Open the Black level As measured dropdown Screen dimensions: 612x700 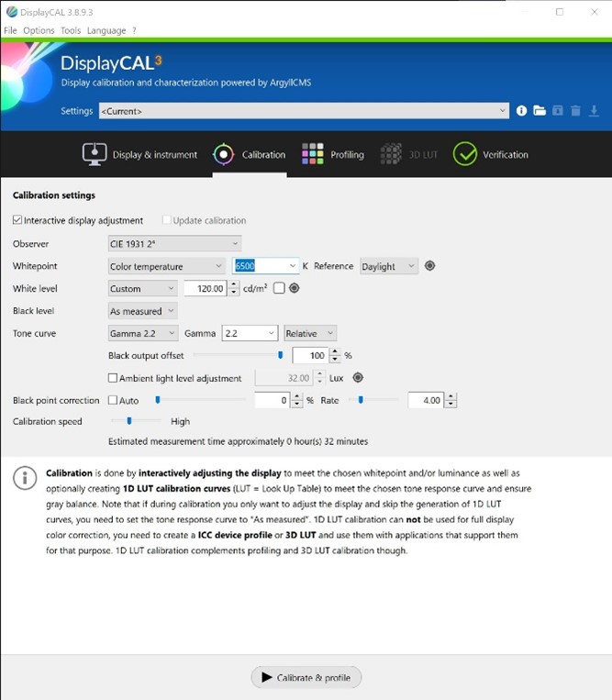[142, 311]
